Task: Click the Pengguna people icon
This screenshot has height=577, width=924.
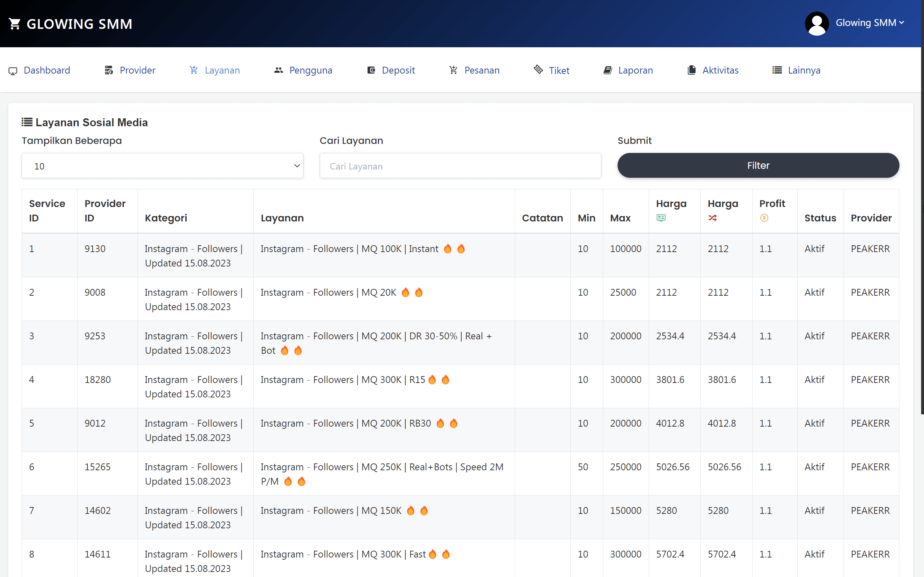Action: [x=278, y=70]
